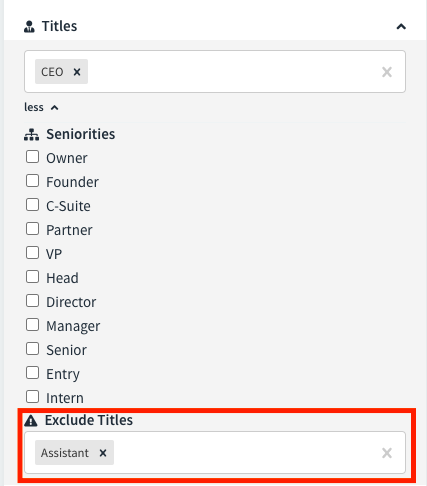Screen dimensions: 427x486
Task: Click the Seniorities hierarchy icon
Action: tap(31, 135)
